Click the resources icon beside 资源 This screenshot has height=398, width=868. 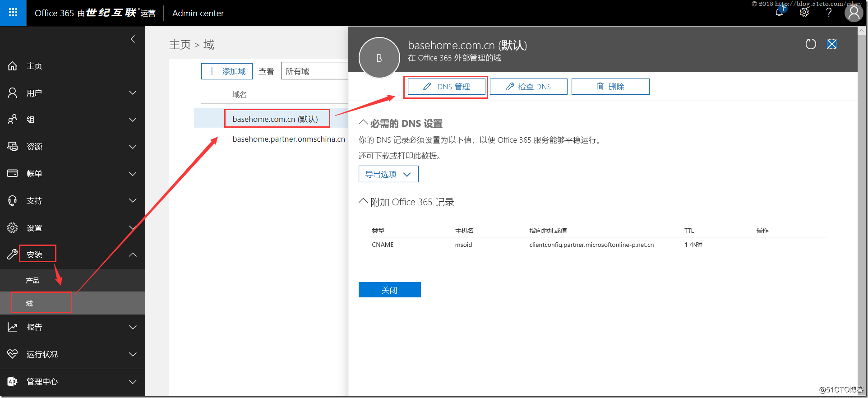coord(13,147)
